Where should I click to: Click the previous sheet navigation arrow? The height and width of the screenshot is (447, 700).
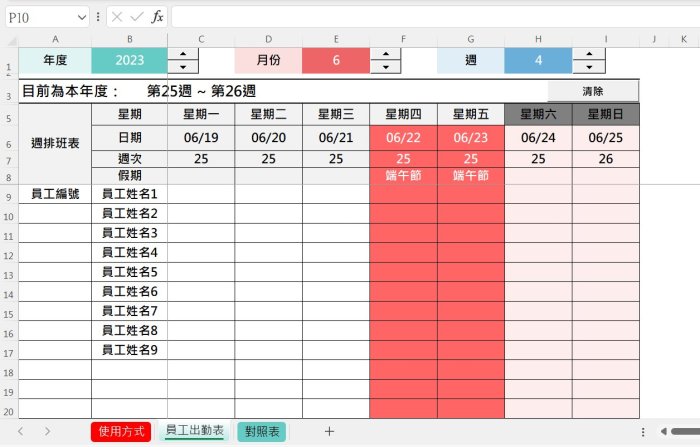20,431
